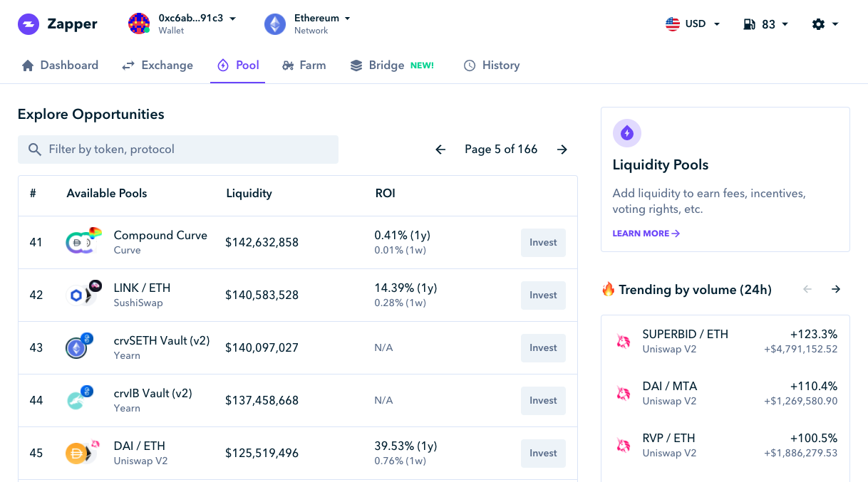The height and width of the screenshot is (482, 868).
Task: Follow the Learn More link
Action: pyautogui.click(x=646, y=234)
